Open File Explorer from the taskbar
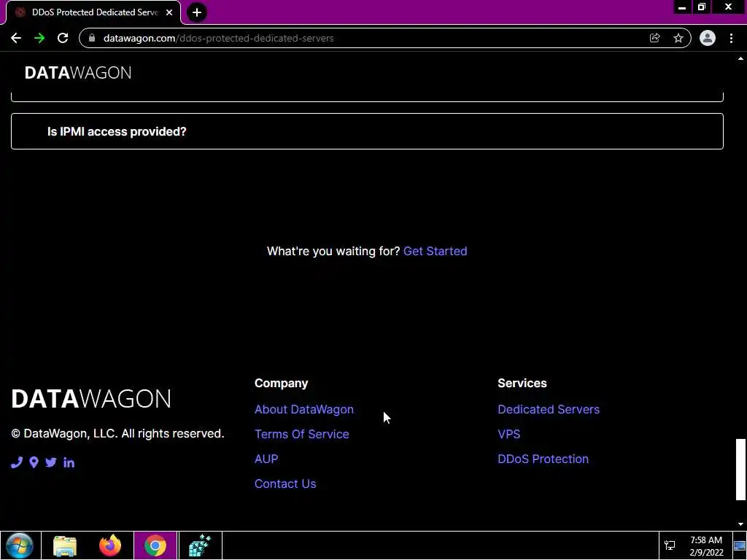 65,545
